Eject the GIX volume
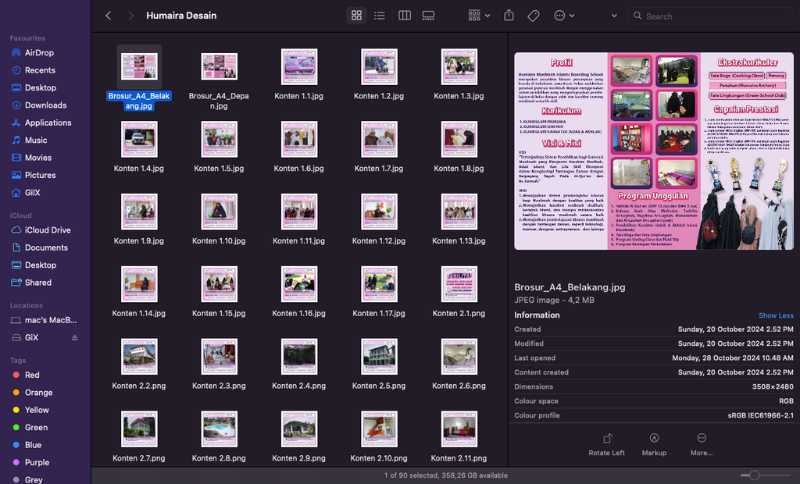The height and width of the screenshot is (484, 800). [x=74, y=338]
